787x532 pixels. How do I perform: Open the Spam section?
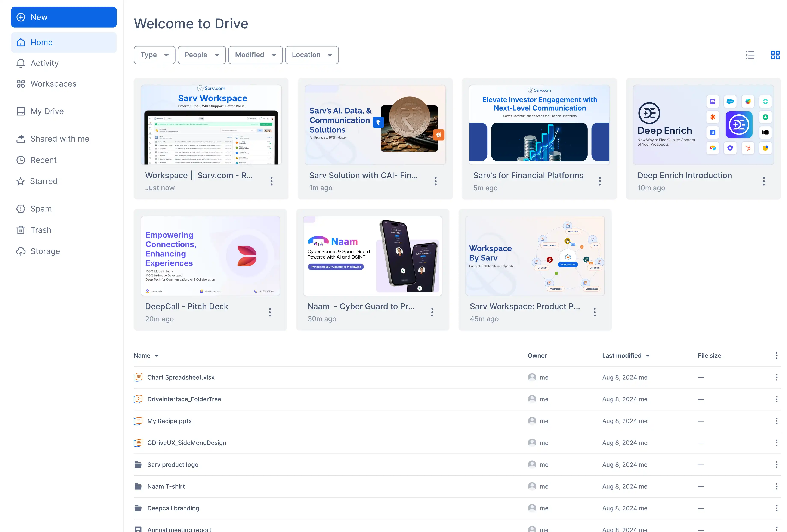41,209
